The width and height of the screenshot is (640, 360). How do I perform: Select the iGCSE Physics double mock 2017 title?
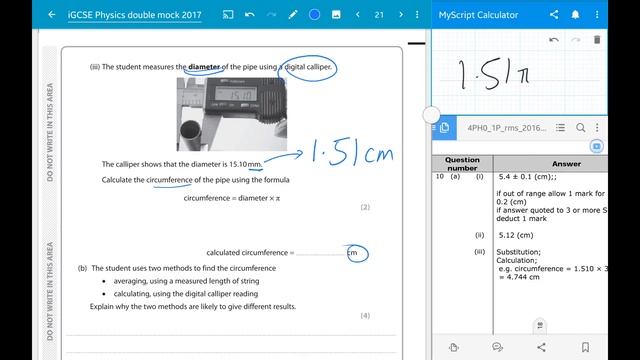click(x=135, y=15)
